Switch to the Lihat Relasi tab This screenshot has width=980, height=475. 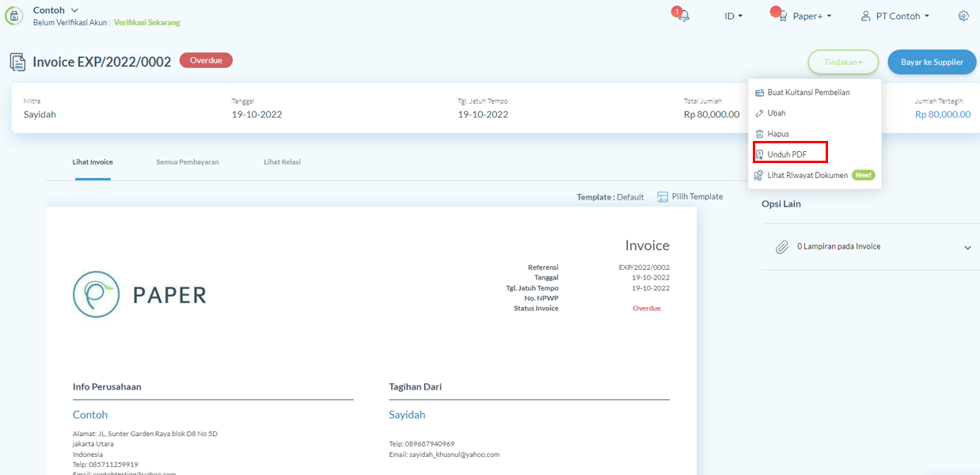coord(283,162)
